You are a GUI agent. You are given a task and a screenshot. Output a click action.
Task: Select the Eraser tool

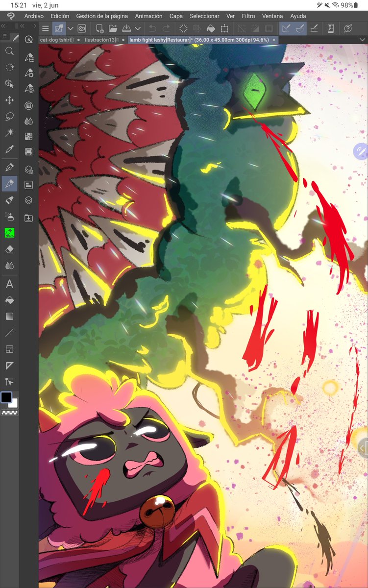tap(9, 249)
